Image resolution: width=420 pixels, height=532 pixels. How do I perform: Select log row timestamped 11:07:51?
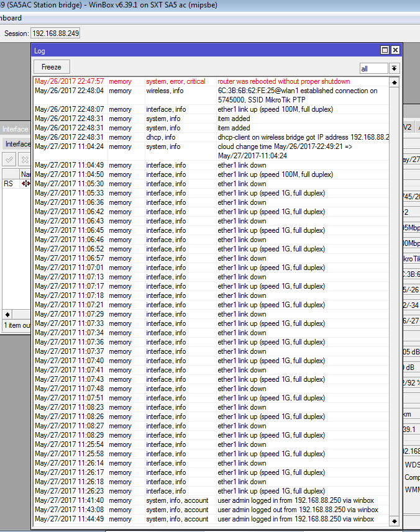[x=211, y=398]
